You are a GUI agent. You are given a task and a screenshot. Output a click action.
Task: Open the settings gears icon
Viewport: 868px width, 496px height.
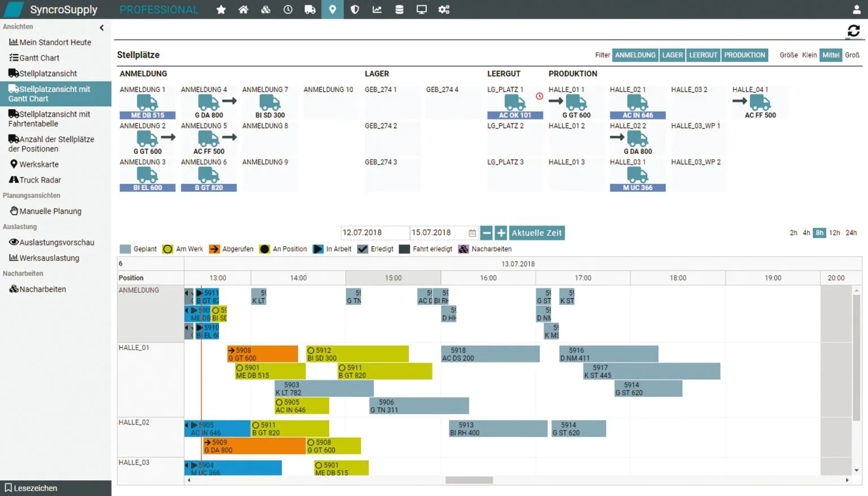[444, 10]
